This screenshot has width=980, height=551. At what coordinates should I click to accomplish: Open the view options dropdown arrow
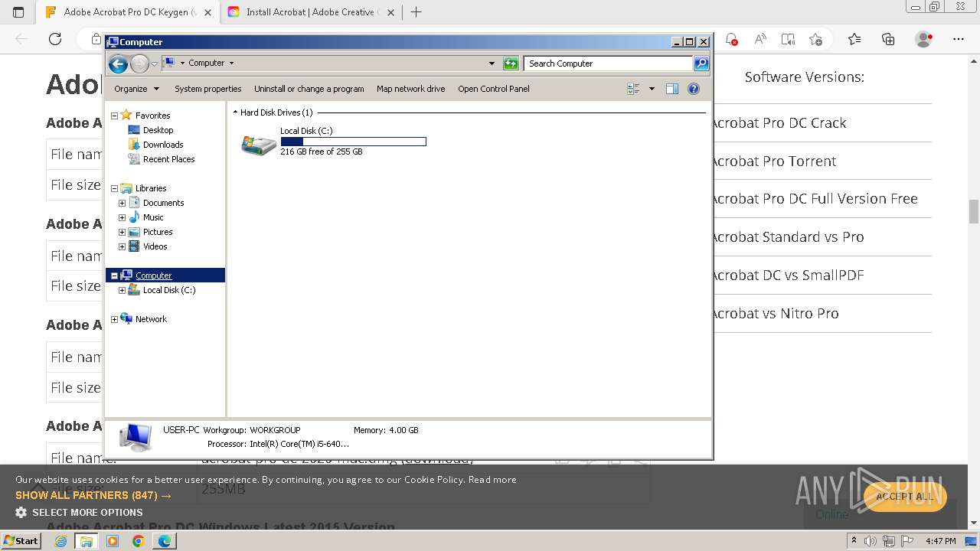pyautogui.click(x=652, y=89)
